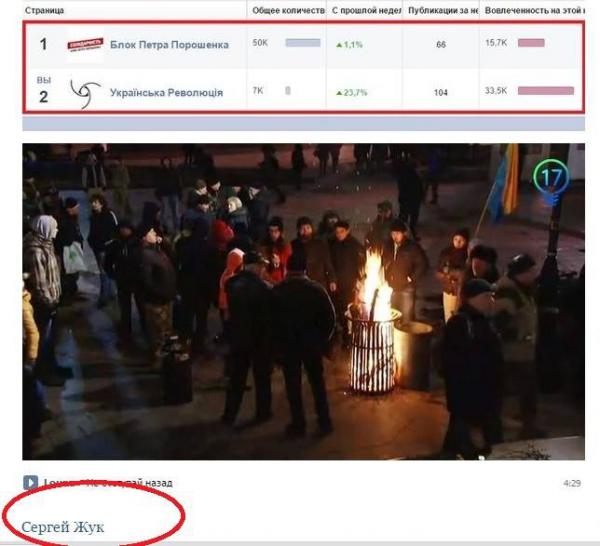The width and height of the screenshot is (600, 546).
Task: Click the audio play icon below the video
Action: pos(31,482)
